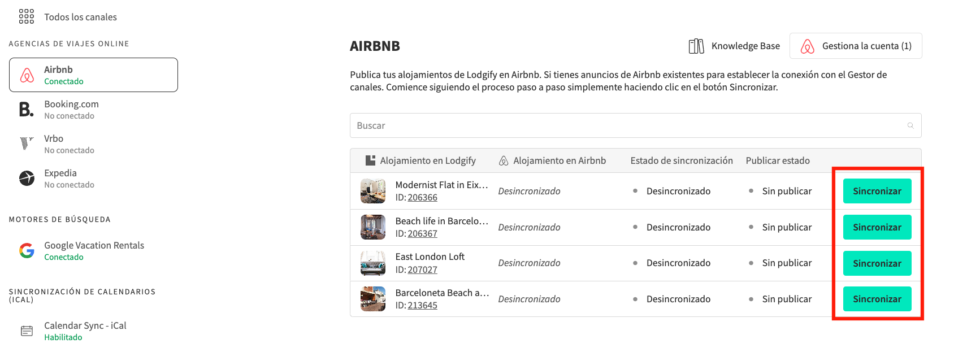Click the Alojamiento en Airbnb header text

click(560, 160)
